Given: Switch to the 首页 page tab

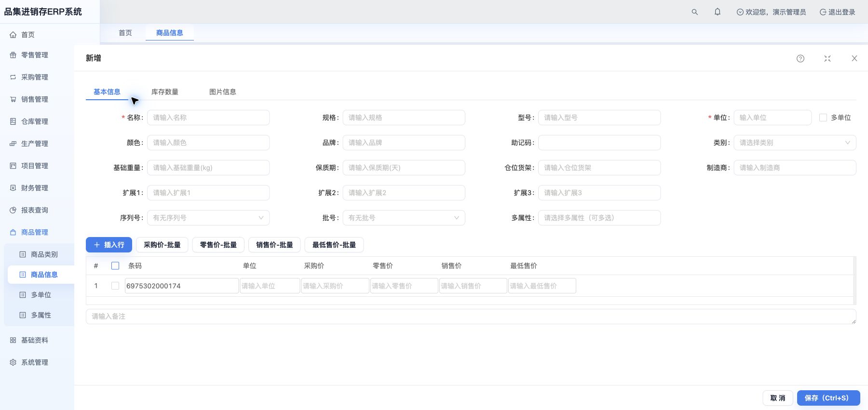Looking at the screenshot, I should 125,33.
